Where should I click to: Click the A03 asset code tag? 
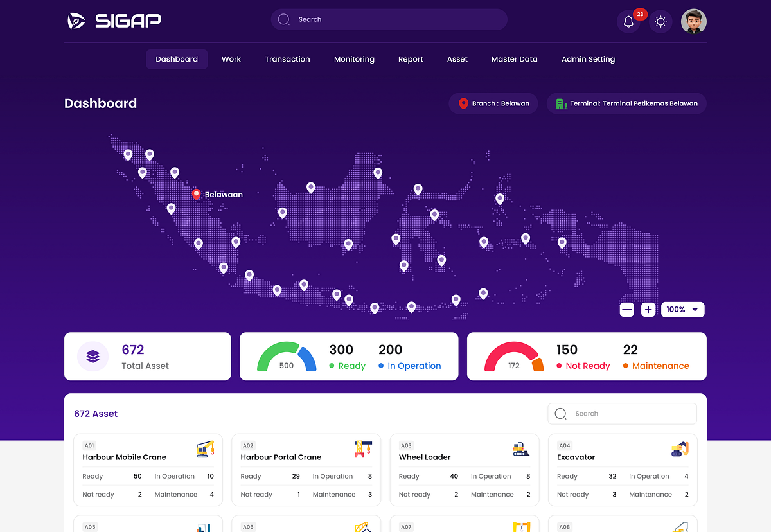406,445
